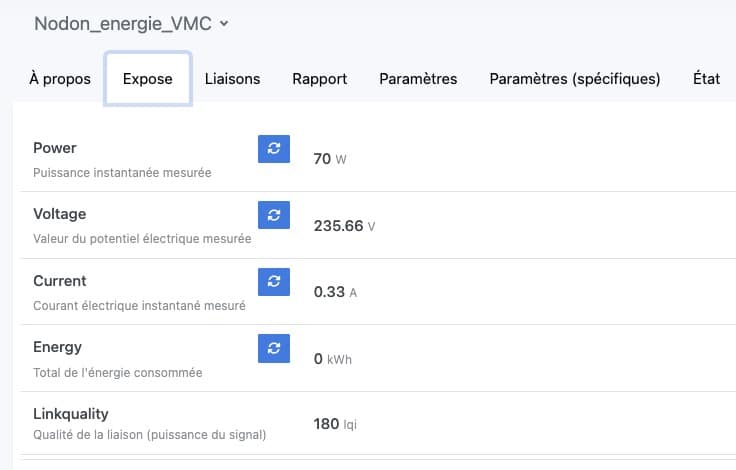
Task: Click the 0.33 A current value
Action: point(335,292)
